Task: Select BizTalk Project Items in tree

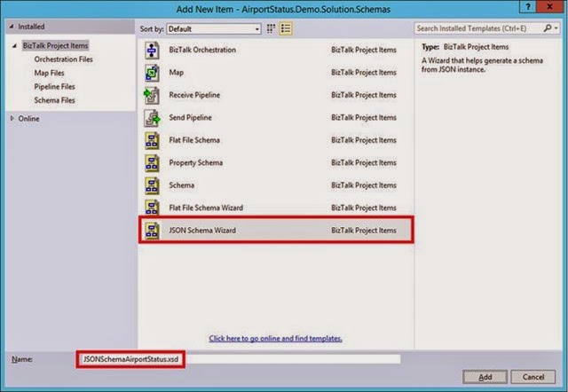Action: (x=55, y=45)
